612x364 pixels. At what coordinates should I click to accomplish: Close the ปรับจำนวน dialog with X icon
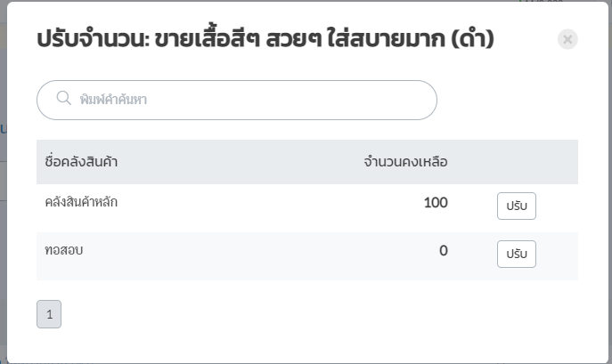[567, 39]
